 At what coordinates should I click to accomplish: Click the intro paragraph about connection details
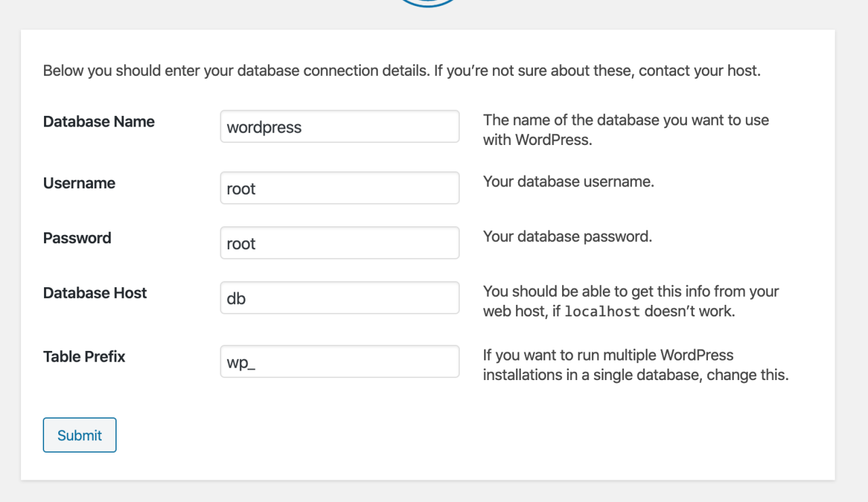tap(401, 70)
